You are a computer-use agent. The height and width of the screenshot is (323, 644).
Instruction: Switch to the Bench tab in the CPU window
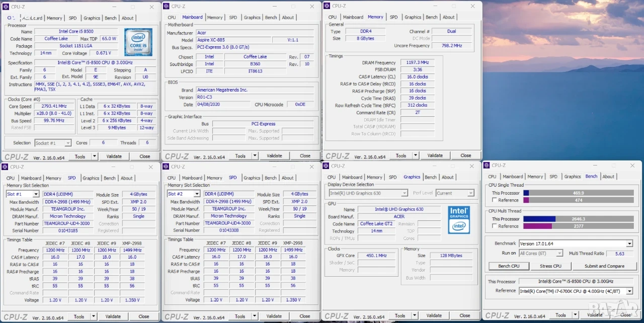tap(110, 18)
